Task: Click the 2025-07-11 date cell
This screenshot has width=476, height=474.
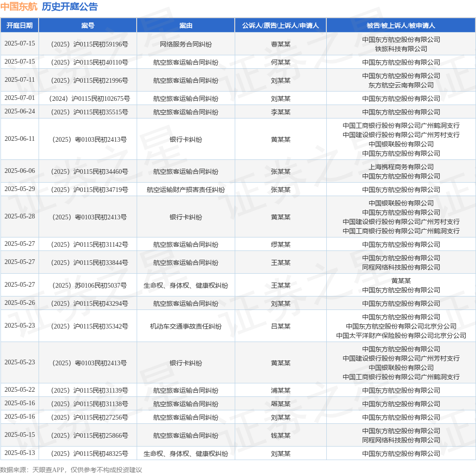Action: pos(20,79)
